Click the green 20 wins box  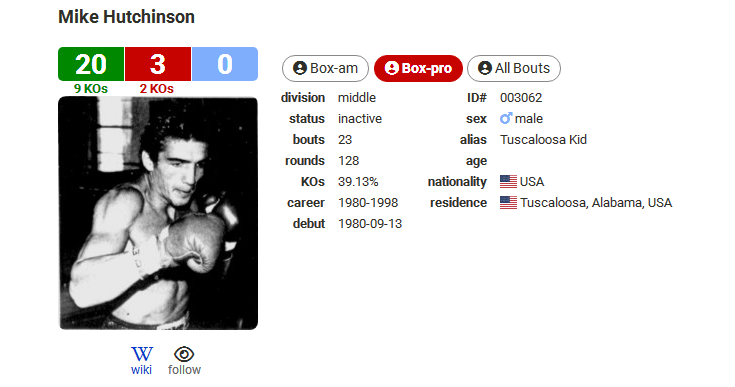[91, 64]
